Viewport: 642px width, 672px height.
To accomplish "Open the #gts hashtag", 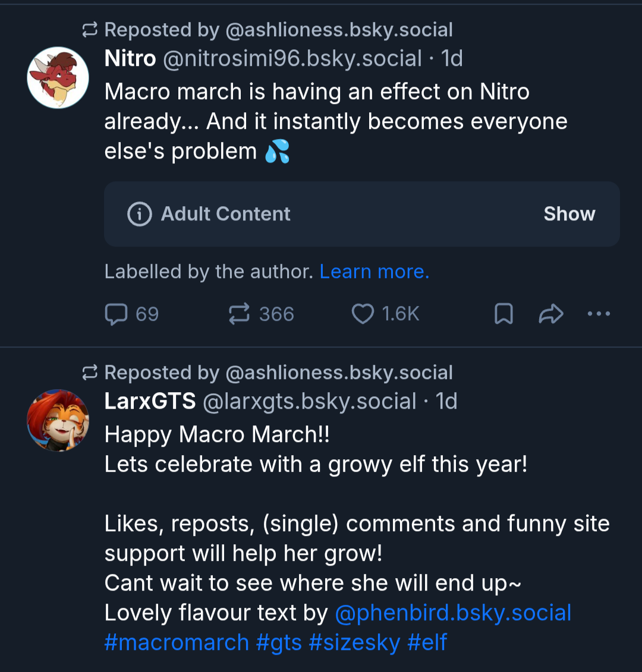I will (279, 642).
